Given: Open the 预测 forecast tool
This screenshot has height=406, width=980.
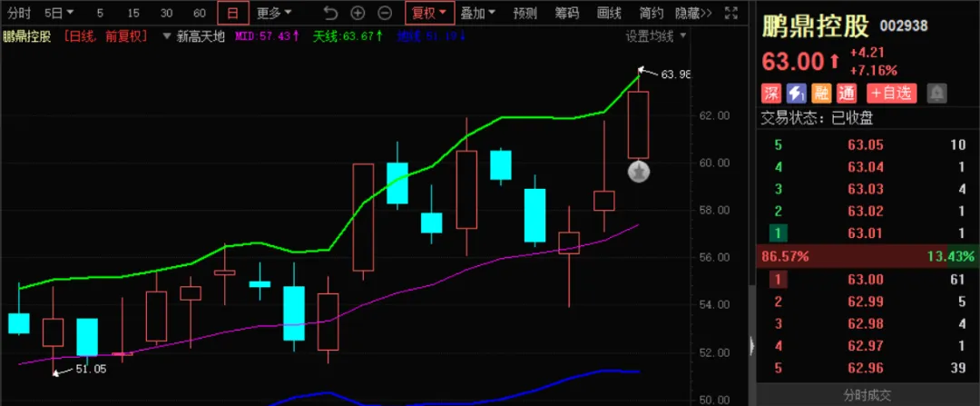Looking at the screenshot, I should coord(525,13).
